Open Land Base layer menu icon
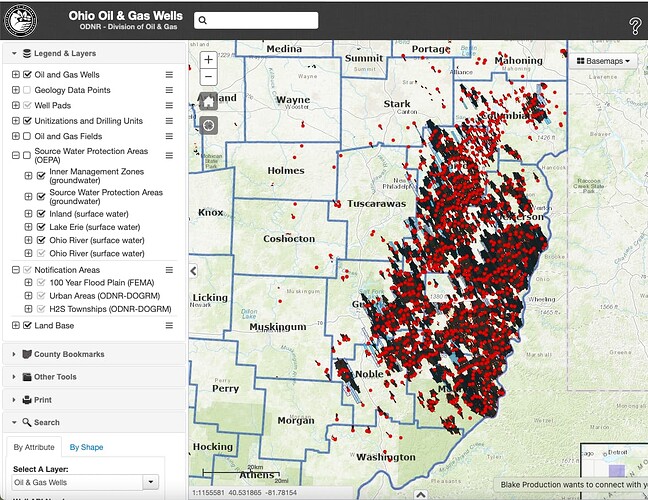Viewport: 648px width, 500px height. (169, 326)
